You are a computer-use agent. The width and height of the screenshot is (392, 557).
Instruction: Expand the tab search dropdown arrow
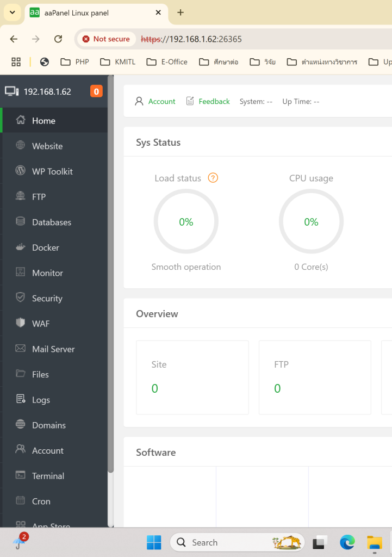click(13, 13)
